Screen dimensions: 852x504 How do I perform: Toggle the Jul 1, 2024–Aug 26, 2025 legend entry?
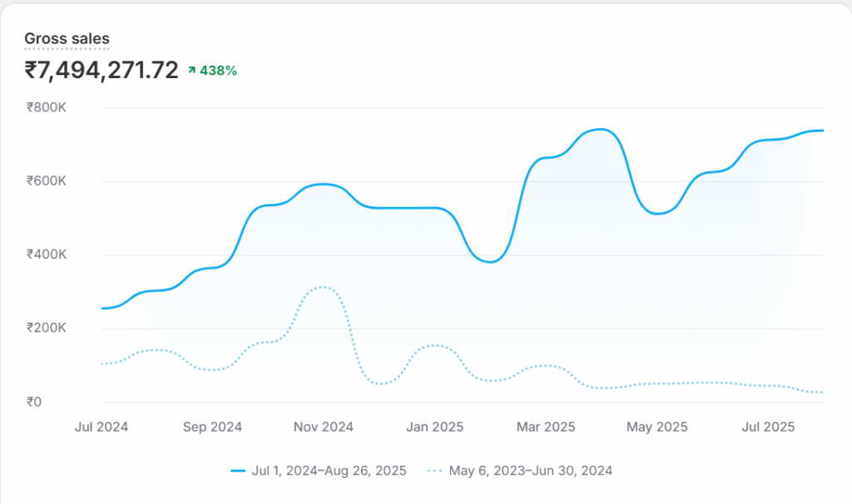click(x=319, y=471)
